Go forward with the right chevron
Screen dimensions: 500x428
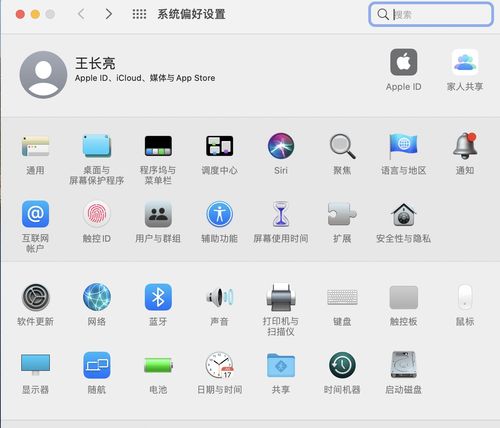pos(108,14)
